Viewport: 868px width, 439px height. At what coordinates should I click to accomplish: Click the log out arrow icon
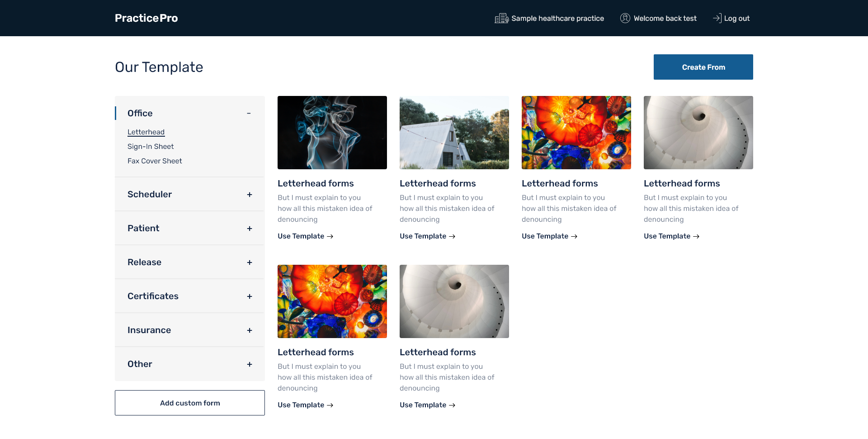pyautogui.click(x=717, y=18)
